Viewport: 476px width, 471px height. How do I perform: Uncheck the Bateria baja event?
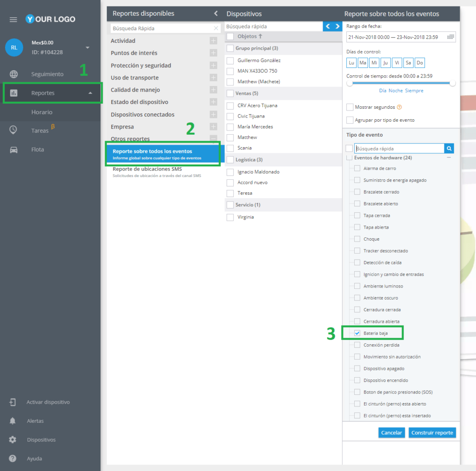point(357,334)
